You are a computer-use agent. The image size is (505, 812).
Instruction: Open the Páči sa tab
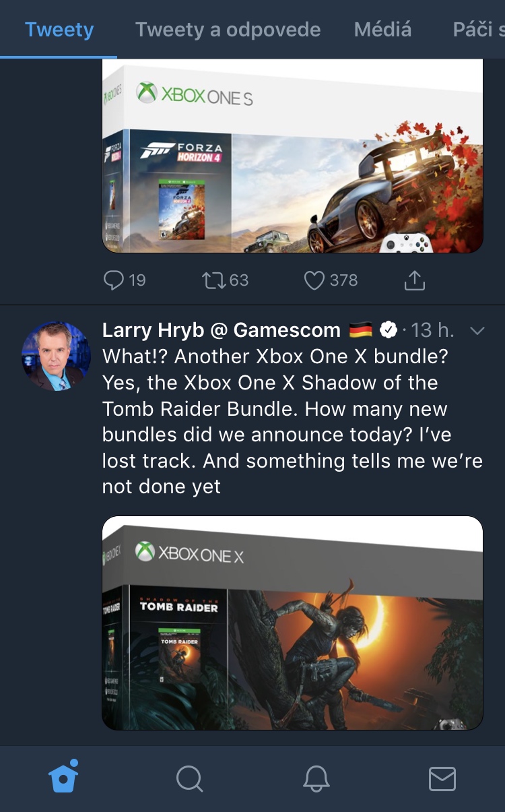pyautogui.click(x=478, y=30)
